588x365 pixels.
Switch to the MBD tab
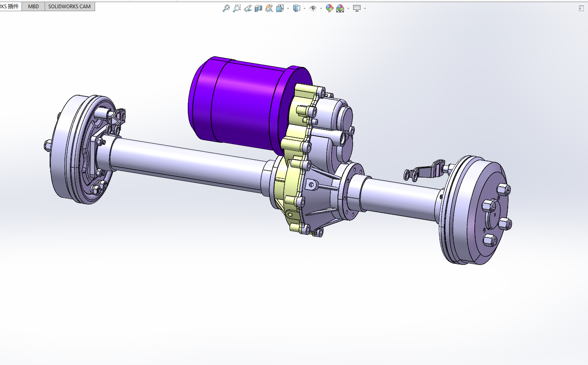[33, 7]
